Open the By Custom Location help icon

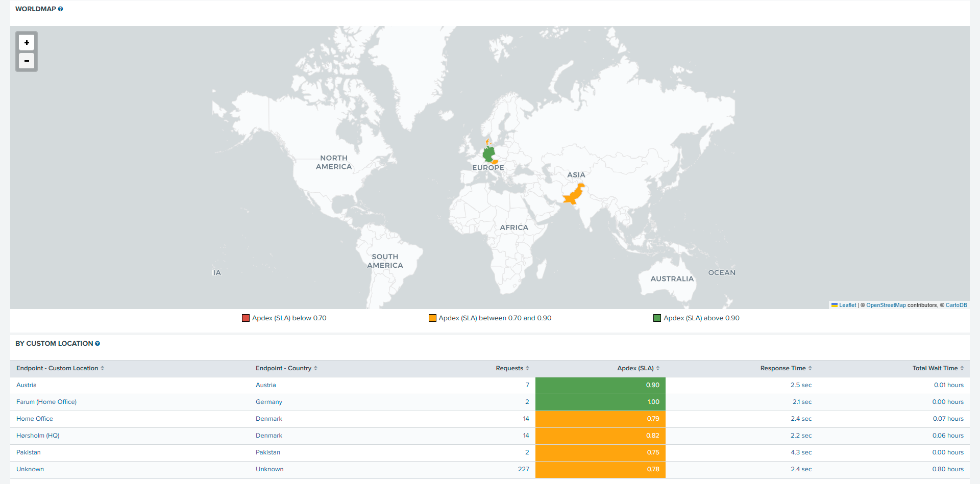click(x=97, y=344)
